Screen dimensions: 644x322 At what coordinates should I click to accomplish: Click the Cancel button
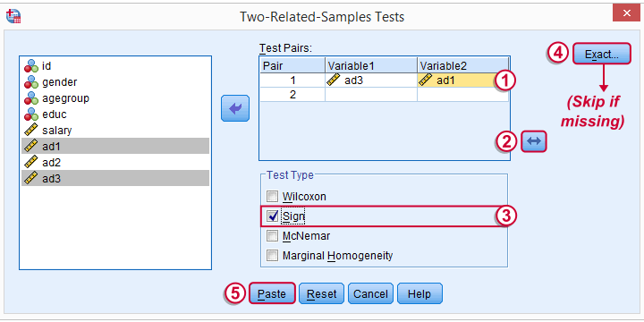[371, 293]
